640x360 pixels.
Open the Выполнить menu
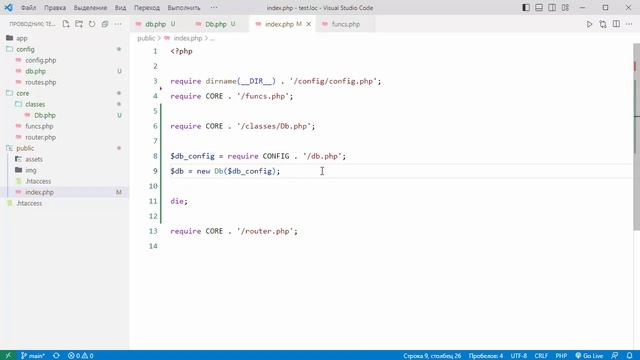184,8
